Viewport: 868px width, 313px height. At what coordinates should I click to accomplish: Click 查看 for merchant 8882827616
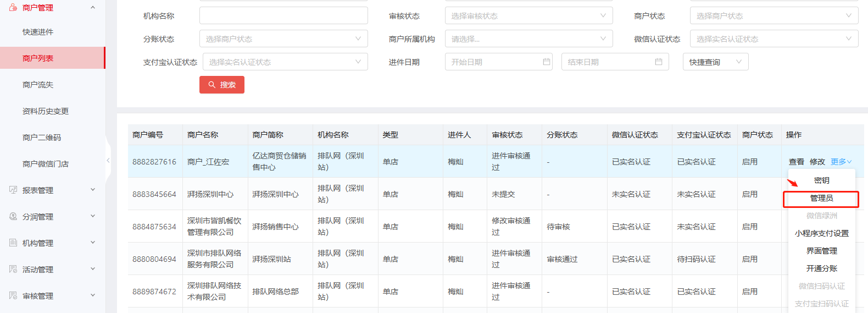click(x=797, y=161)
